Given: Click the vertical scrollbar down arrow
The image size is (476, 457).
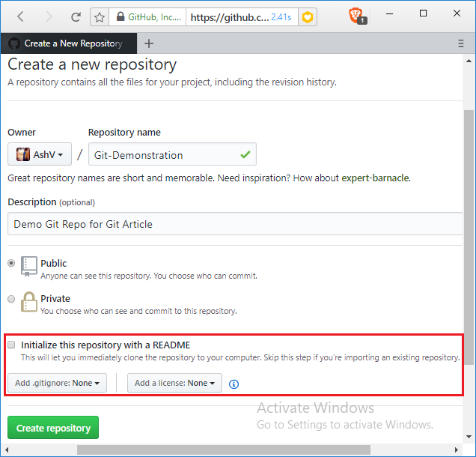Looking at the screenshot, I should click(469, 437).
